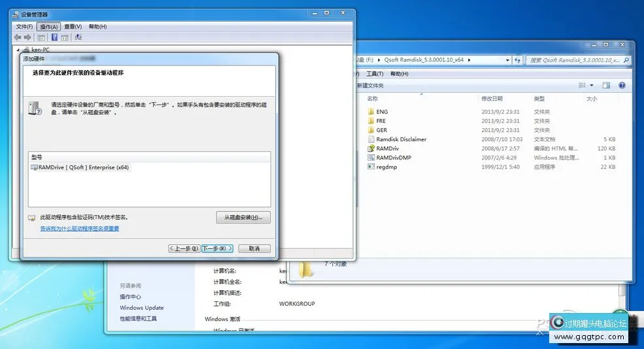The width and height of the screenshot is (644, 349).
Task: Select the regdmp application file
Action: coord(386,167)
